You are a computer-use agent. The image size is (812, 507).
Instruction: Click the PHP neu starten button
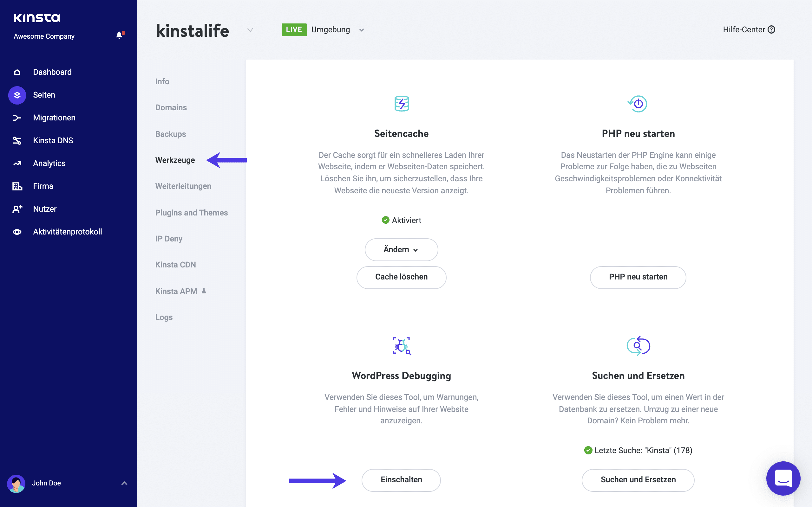tap(638, 277)
